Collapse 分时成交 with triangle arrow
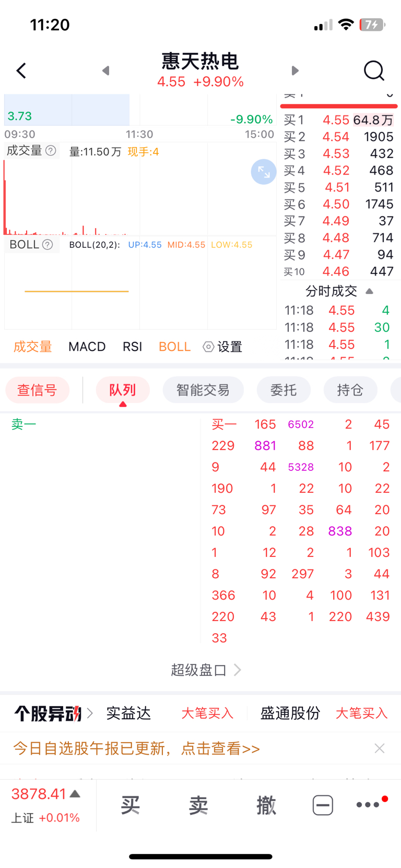401x868 pixels. [x=369, y=291]
